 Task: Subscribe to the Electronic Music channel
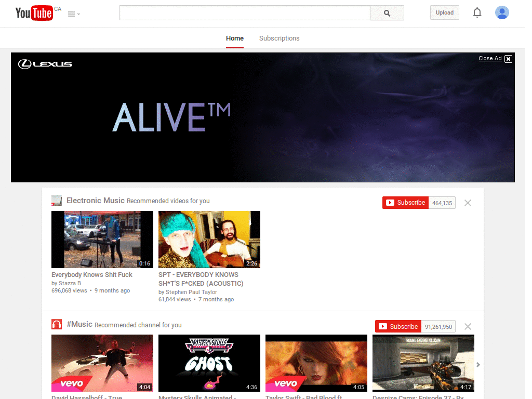tap(405, 203)
